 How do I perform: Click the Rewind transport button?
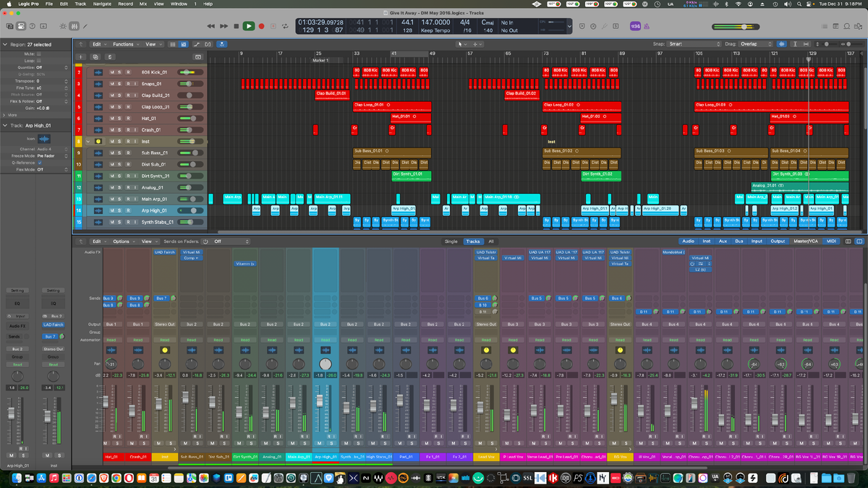[x=210, y=26]
